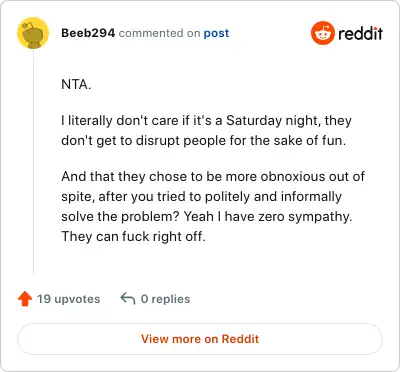Click the line starting "And that they chose"
400x372 pixels.
213,176
